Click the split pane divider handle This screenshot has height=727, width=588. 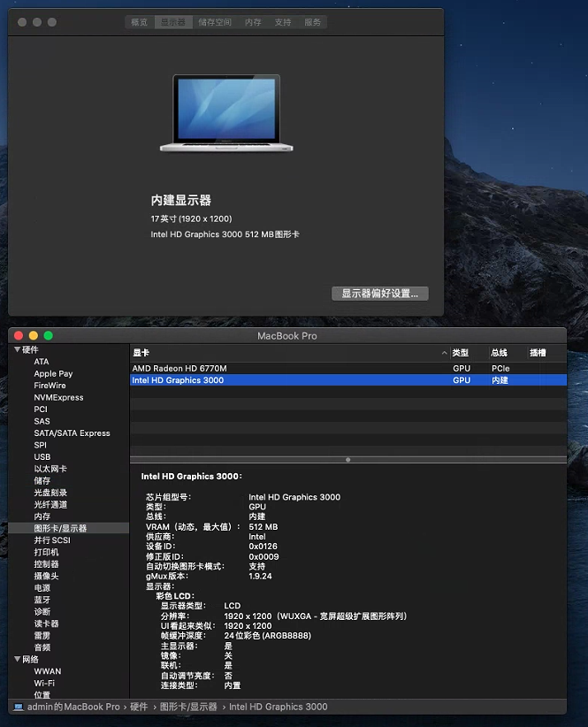tap(347, 460)
